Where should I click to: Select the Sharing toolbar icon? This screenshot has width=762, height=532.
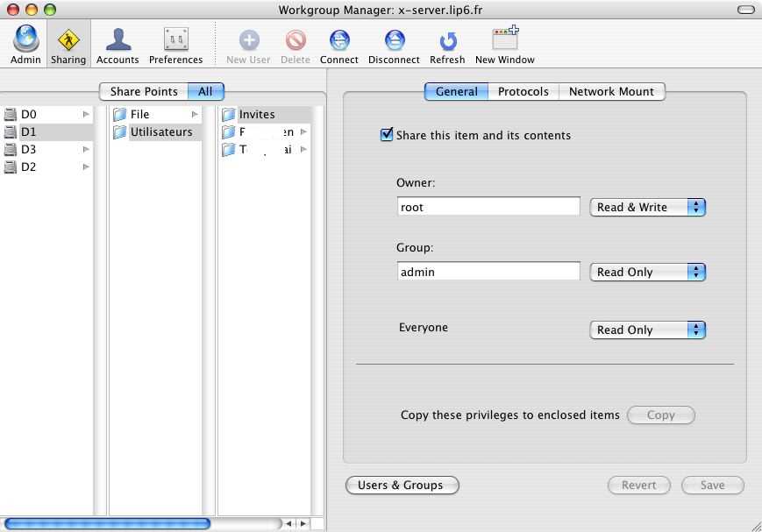point(68,40)
